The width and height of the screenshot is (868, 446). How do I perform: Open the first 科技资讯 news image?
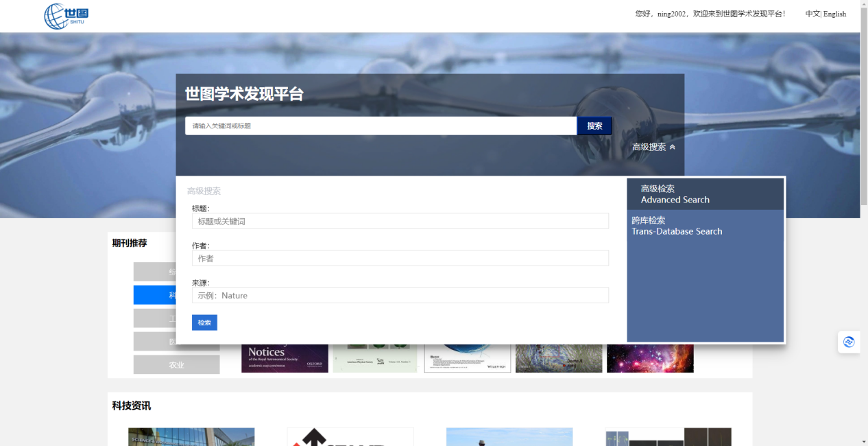pyautogui.click(x=191, y=436)
